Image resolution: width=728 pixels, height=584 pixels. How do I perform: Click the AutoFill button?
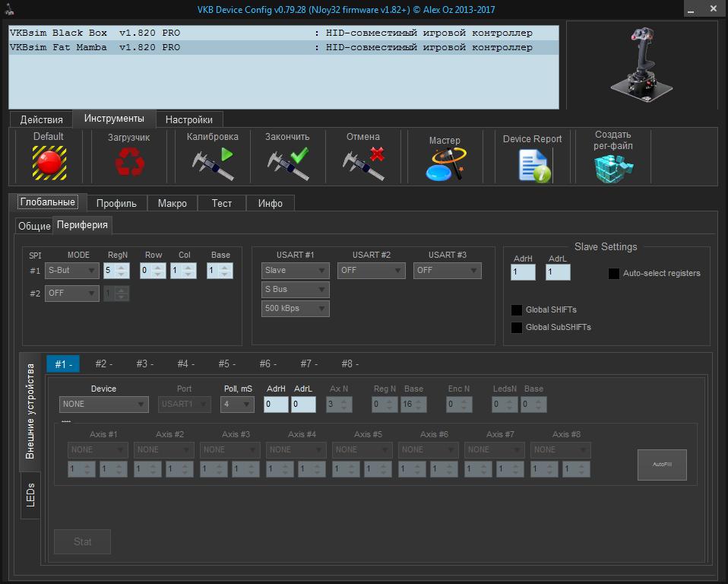click(662, 465)
